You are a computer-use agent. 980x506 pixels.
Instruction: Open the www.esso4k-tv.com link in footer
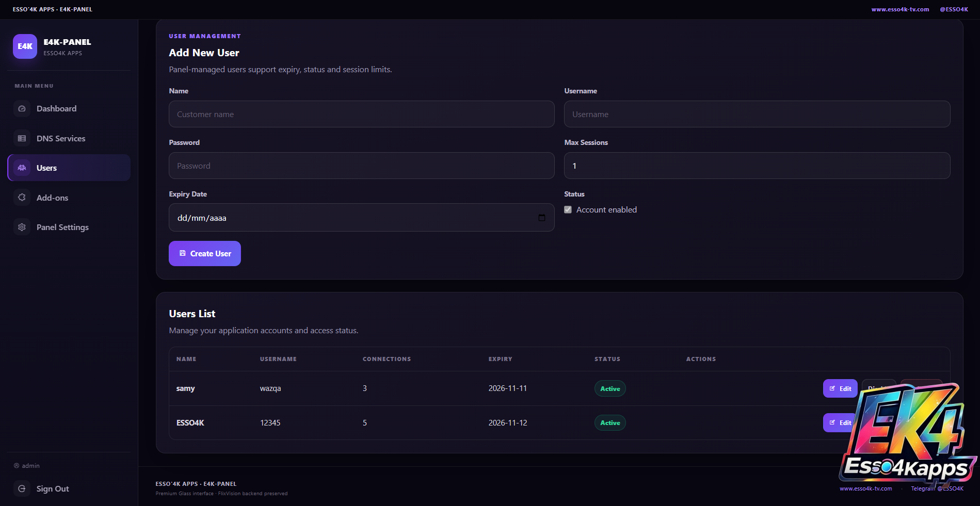point(865,488)
